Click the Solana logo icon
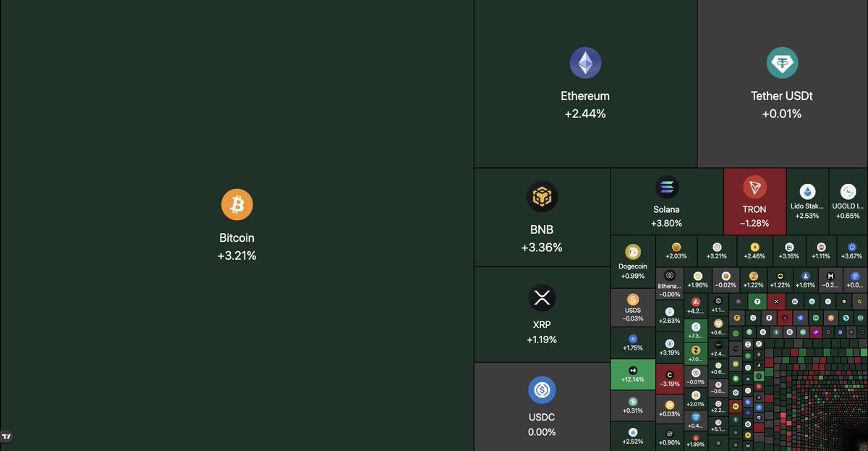This screenshot has width=868, height=451. tap(667, 188)
